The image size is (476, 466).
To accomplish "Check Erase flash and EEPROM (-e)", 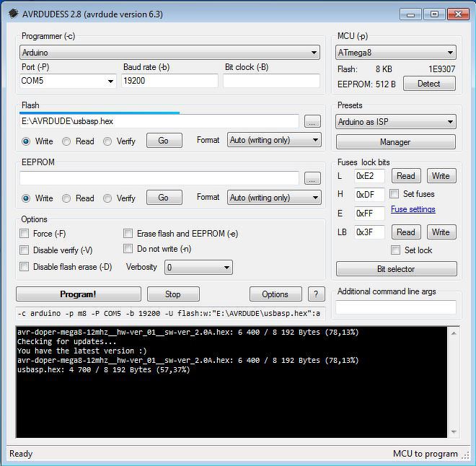I will click(x=128, y=234).
